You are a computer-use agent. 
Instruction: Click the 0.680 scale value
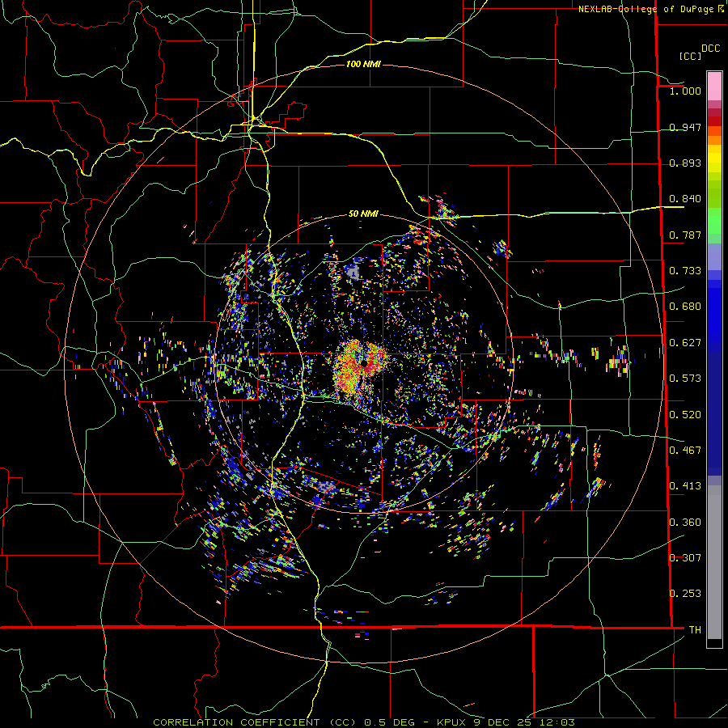click(685, 307)
